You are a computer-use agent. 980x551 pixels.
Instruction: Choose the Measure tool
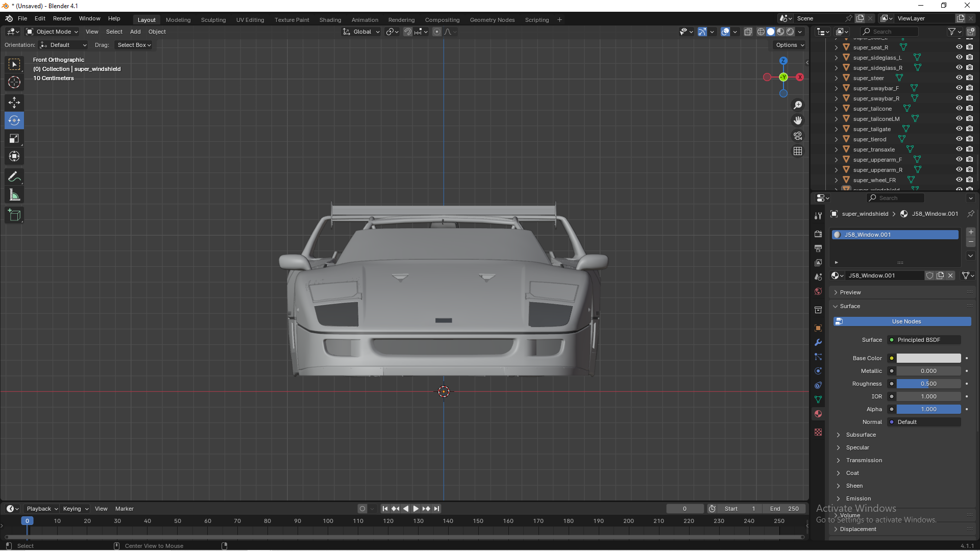(x=14, y=195)
